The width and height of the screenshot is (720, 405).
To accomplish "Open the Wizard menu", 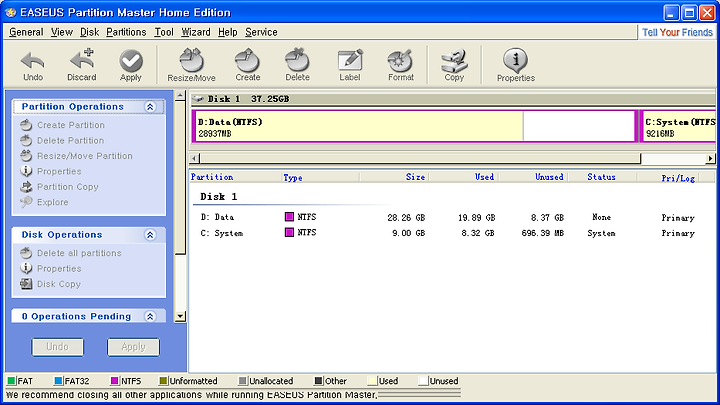I will tap(196, 32).
